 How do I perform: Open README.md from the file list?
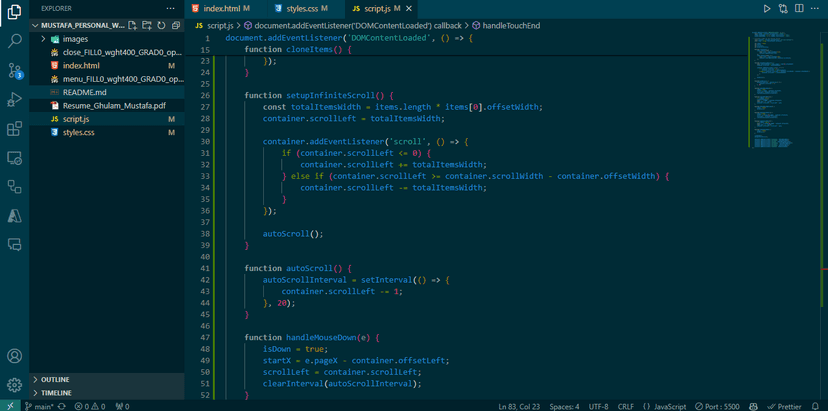tap(84, 92)
